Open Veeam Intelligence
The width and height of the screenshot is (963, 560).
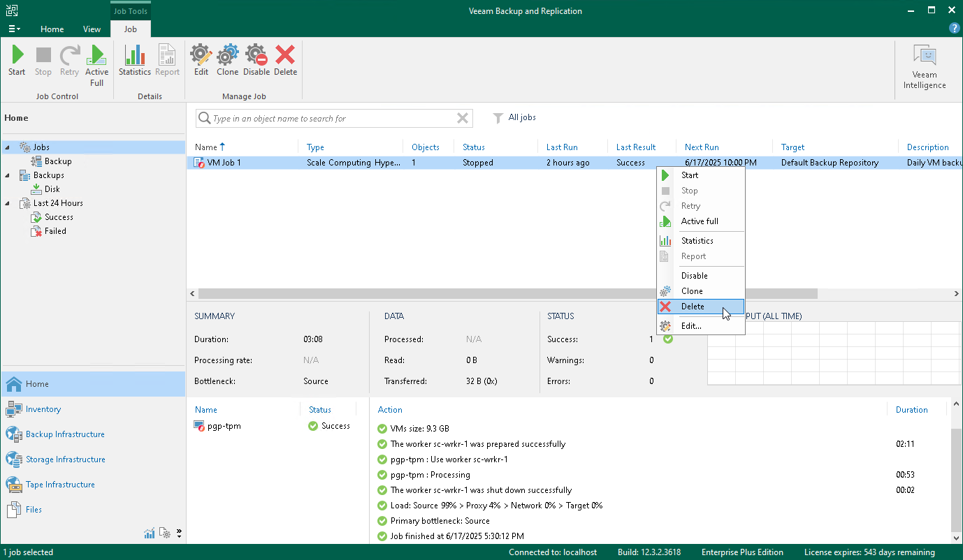pos(925,67)
